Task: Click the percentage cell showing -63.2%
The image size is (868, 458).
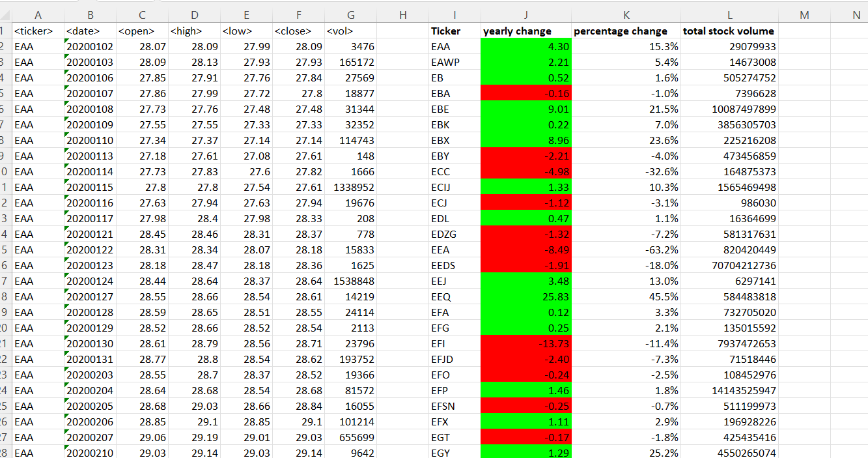Action: [x=626, y=250]
